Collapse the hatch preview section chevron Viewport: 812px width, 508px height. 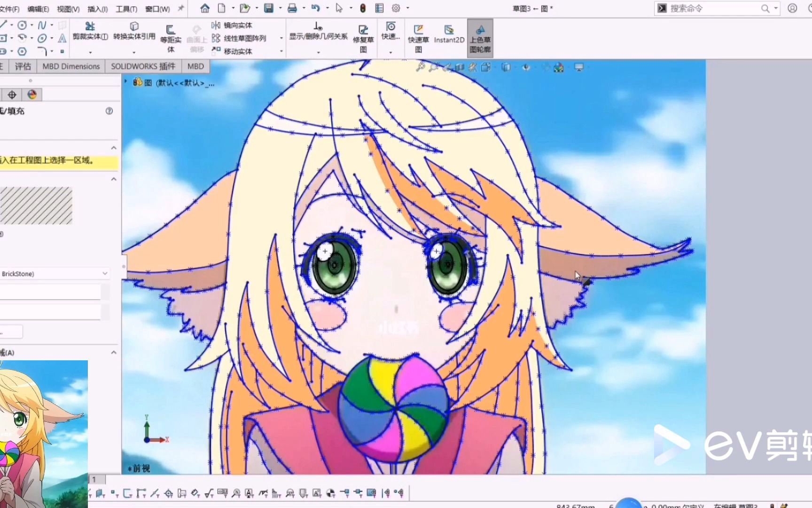[x=113, y=179]
